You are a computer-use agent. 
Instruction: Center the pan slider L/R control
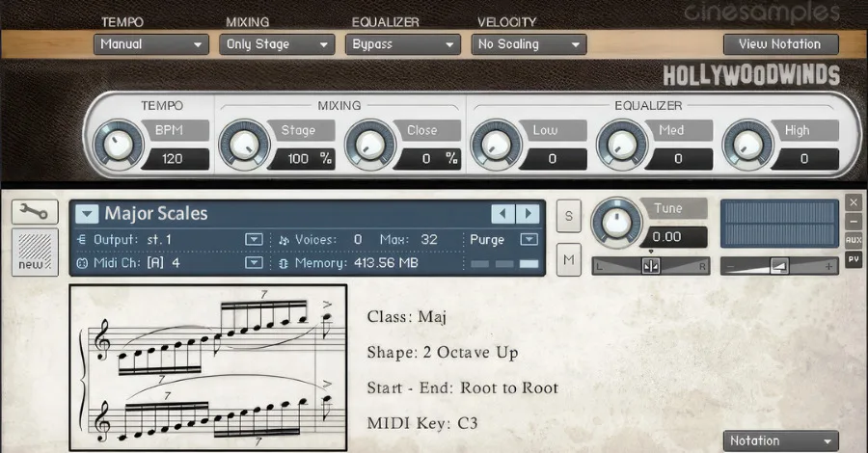pyautogui.click(x=651, y=266)
